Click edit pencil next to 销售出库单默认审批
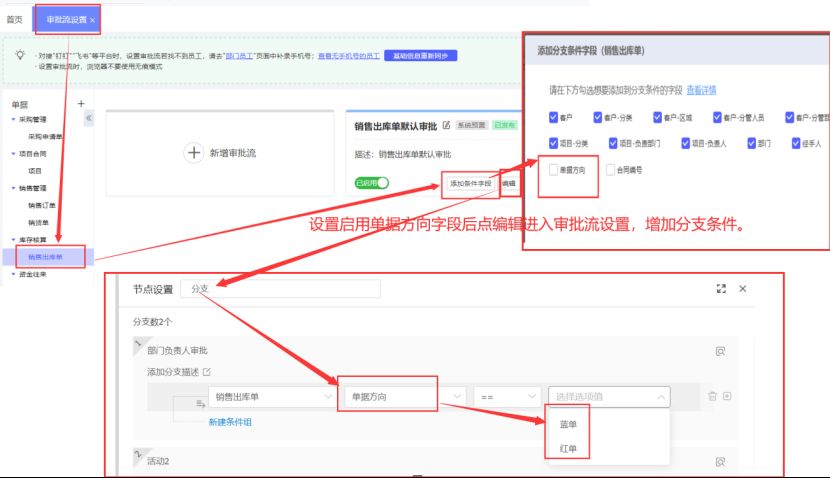Screen dimensions: 830x478 click(446, 127)
